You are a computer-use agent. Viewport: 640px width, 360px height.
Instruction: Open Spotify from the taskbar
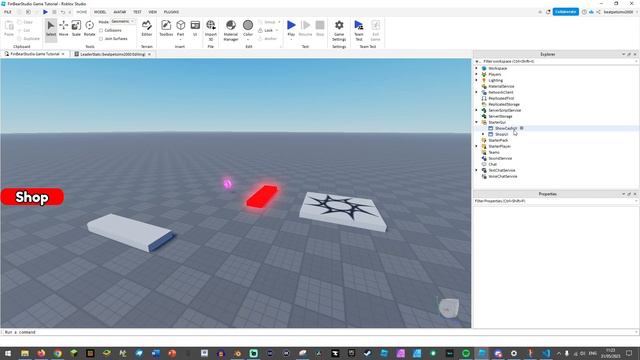pyautogui.click(x=466, y=353)
